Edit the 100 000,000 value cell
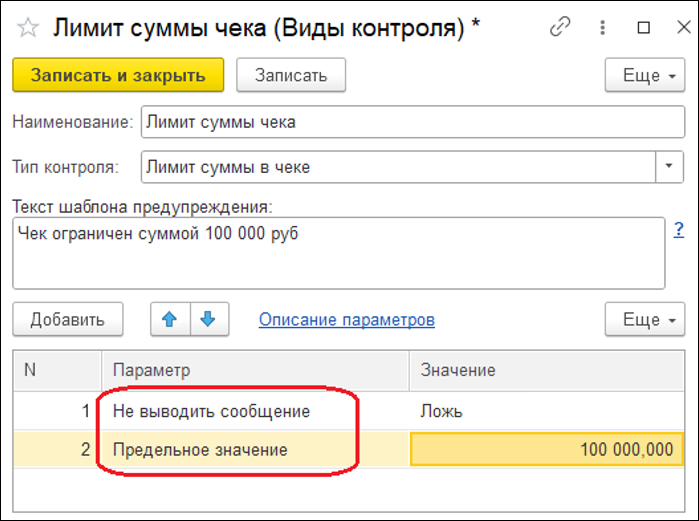The image size is (699, 521). point(546,450)
